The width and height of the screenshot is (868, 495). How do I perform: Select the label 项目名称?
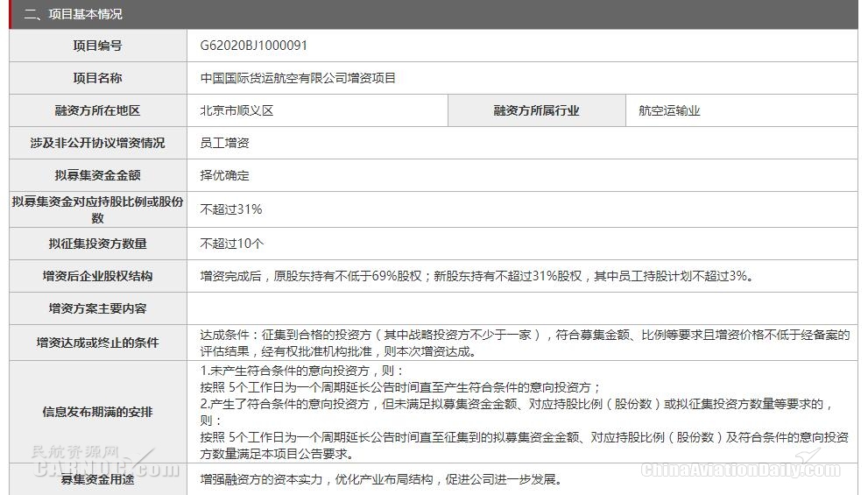click(x=97, y=78)
